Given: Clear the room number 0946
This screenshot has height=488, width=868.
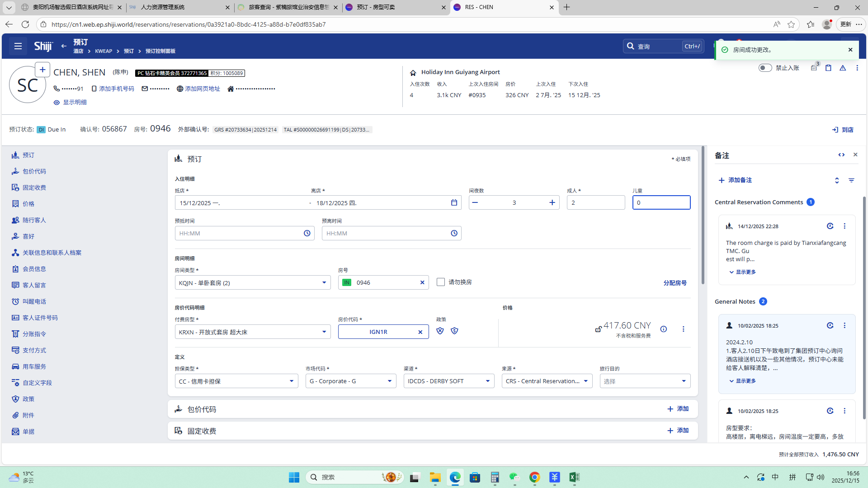Looking at the screenshot, I should (422, 282).
